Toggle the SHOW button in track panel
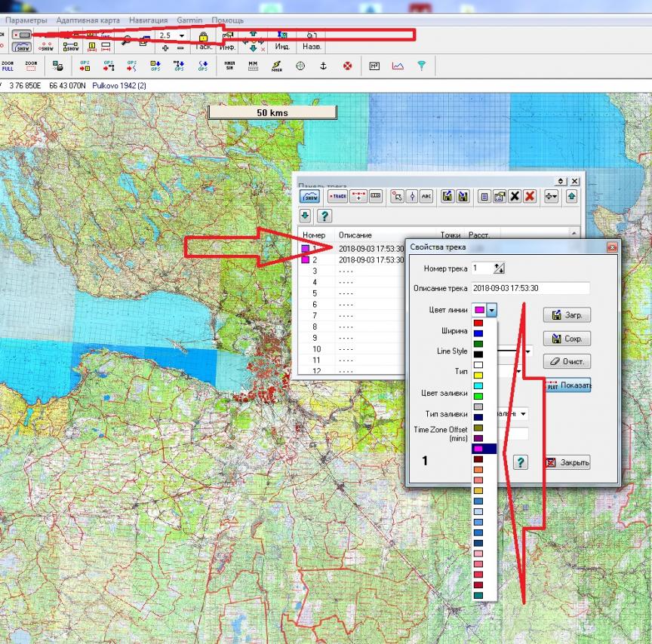The image size is (652, 644). (310, 196)
